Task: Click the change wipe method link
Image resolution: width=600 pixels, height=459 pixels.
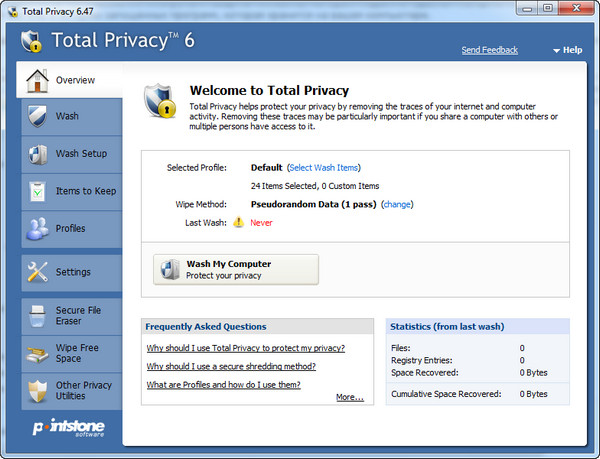Action: tap(397, 204)
